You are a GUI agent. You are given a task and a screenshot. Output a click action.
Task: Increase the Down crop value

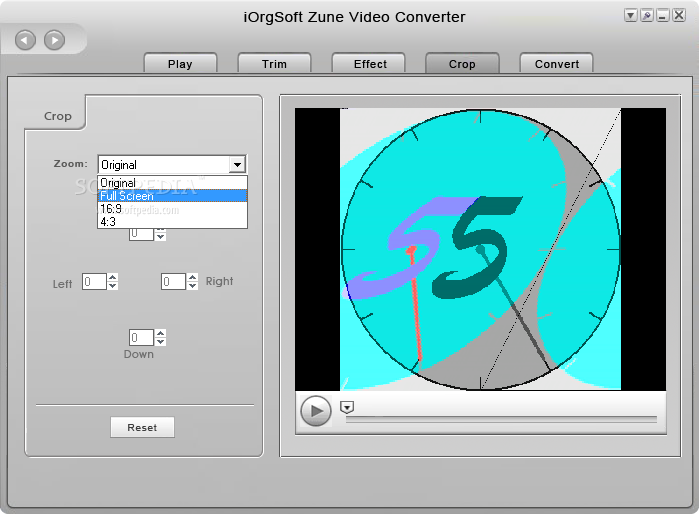click(x=160, y=333)
